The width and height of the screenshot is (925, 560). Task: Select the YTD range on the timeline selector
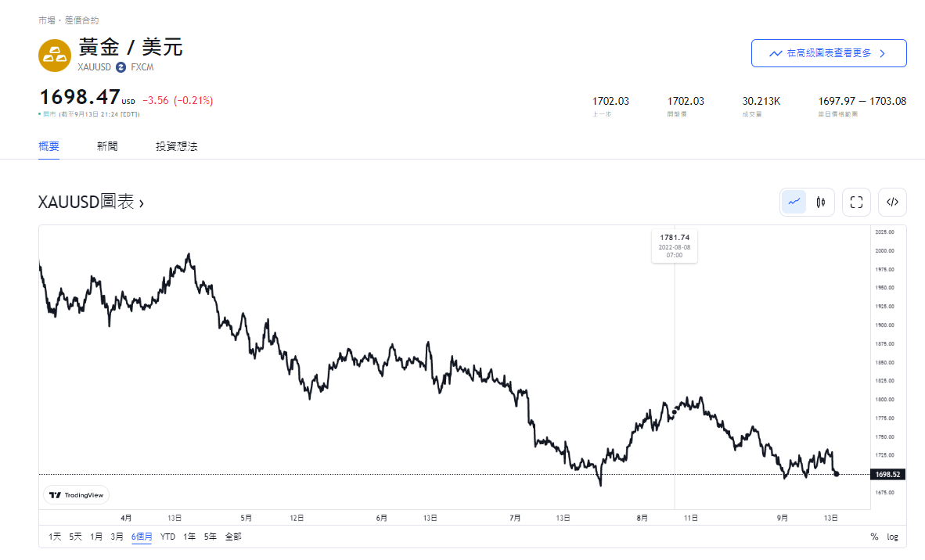[x=167, y=537]
